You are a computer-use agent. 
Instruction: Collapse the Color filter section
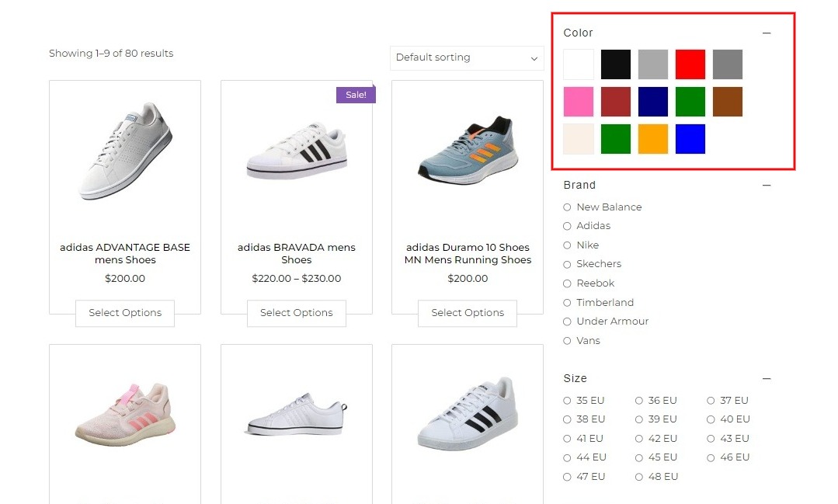[x=767, y=33]
